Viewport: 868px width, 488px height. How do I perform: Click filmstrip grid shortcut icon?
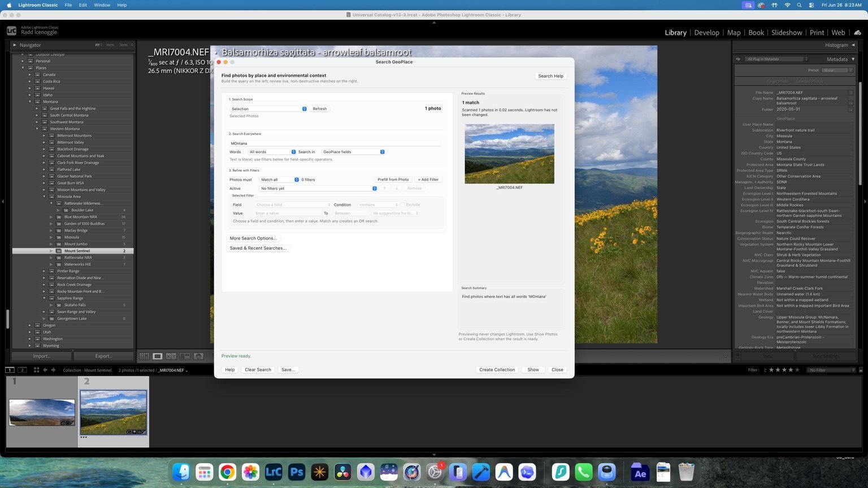(36, 370)
